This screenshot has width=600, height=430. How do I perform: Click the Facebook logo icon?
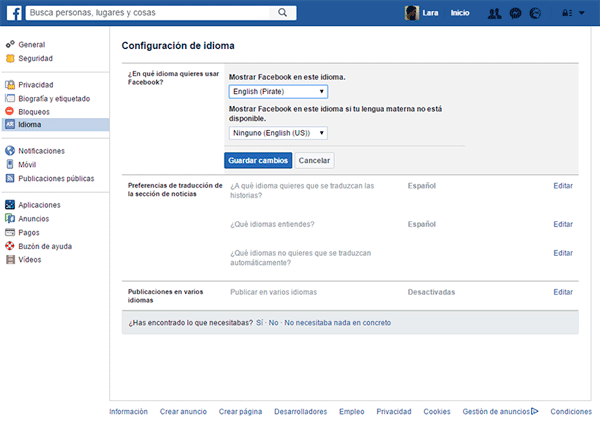[x=14, y=13]
